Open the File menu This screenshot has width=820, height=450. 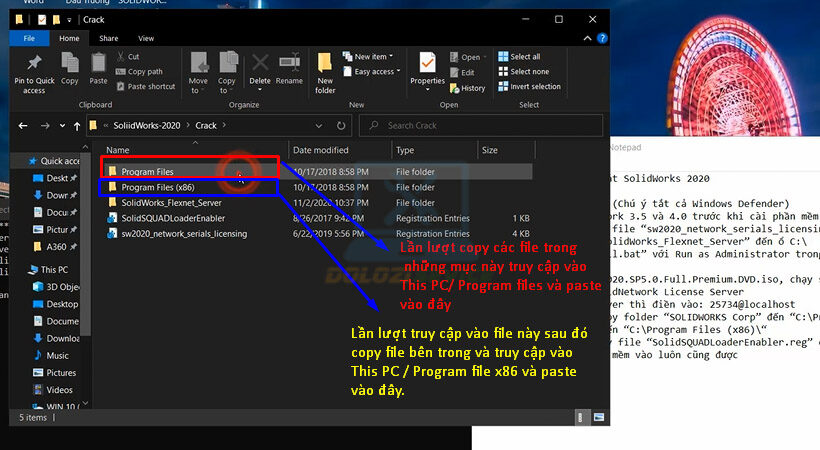29,38
